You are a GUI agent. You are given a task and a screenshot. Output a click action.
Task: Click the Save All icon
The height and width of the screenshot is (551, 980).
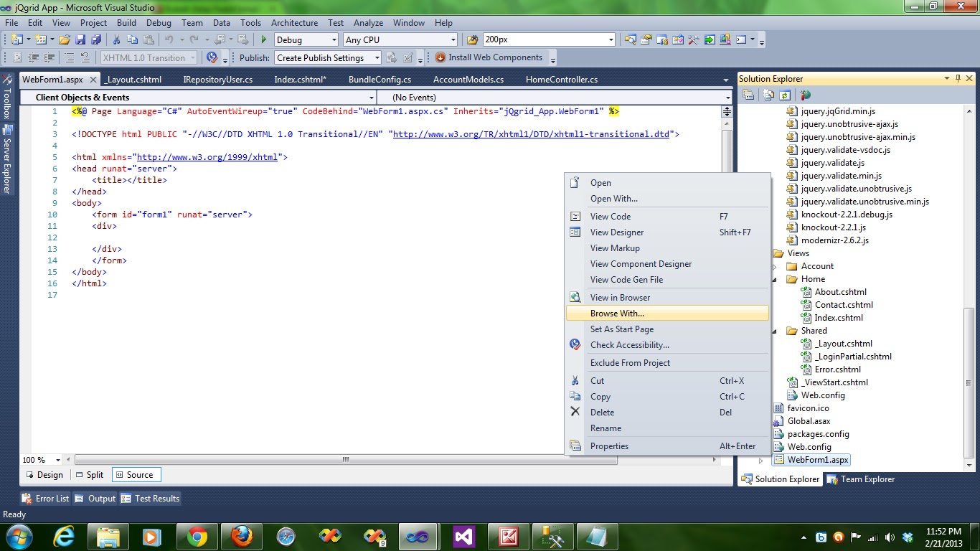coord(95,40)
